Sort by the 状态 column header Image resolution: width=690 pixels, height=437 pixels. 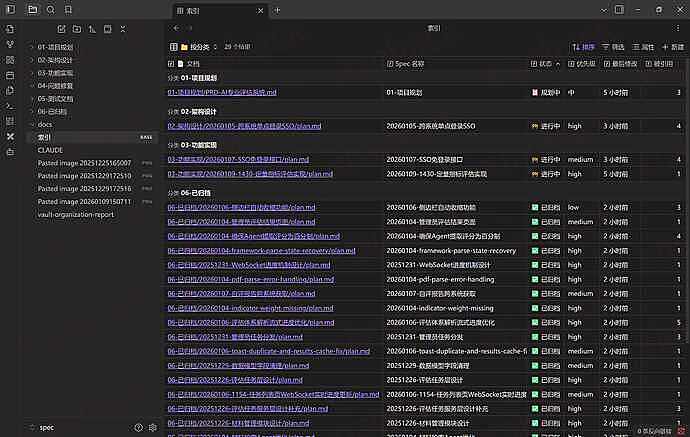[x=546, y=62]
